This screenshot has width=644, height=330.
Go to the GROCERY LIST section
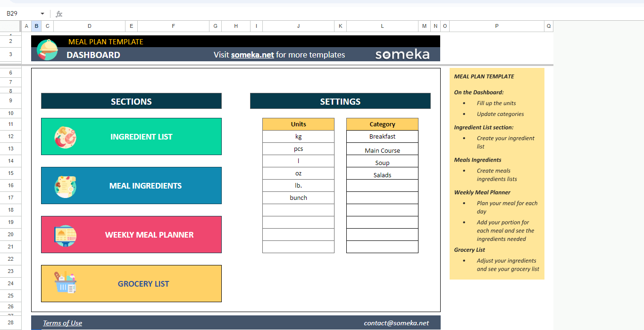[x=143, y=284]
